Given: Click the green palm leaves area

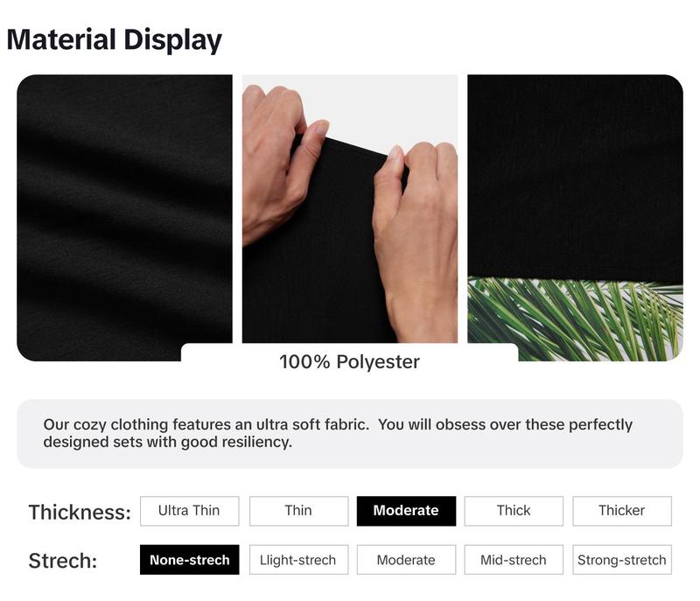Looking at the screenshot, I should point(575,318).
